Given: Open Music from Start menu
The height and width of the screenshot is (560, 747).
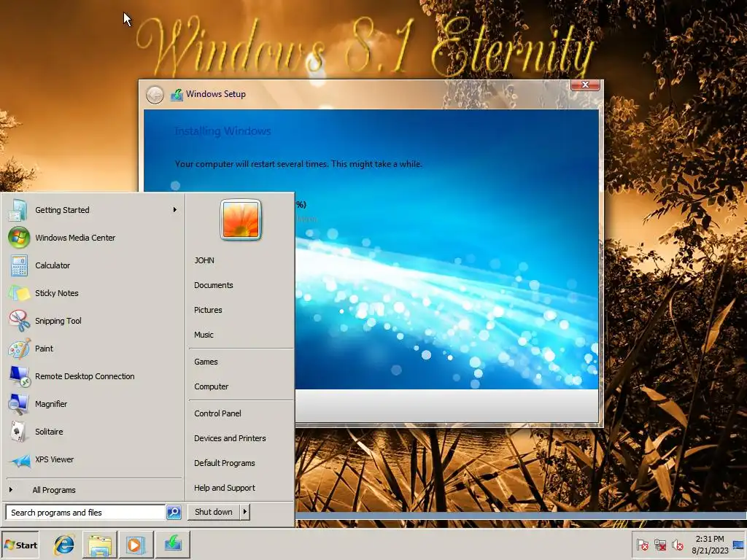Looking at the screenshot, I should tap(204, 335).
